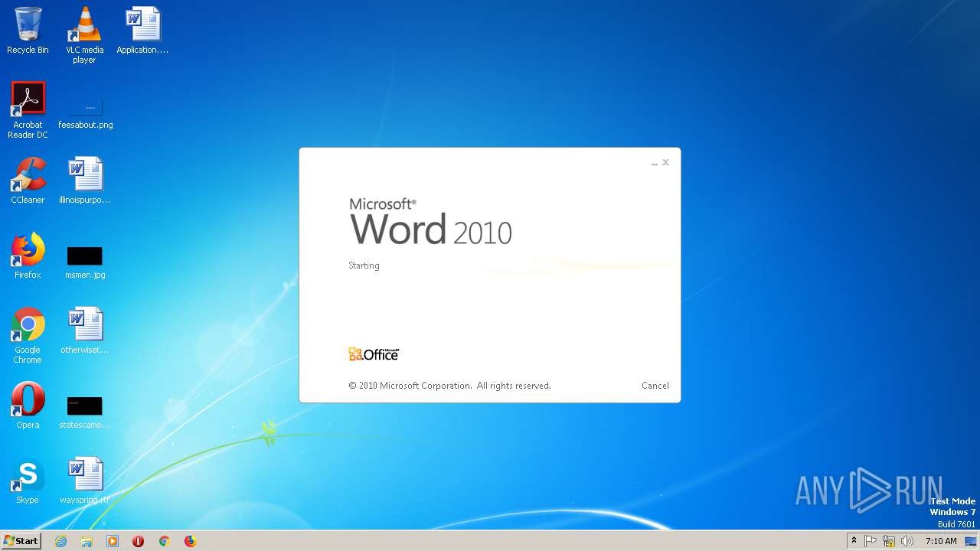This screenshot has width=980, height=551.
Task: Open Windows Explorer from the taskbar
Action: point(87,541)
